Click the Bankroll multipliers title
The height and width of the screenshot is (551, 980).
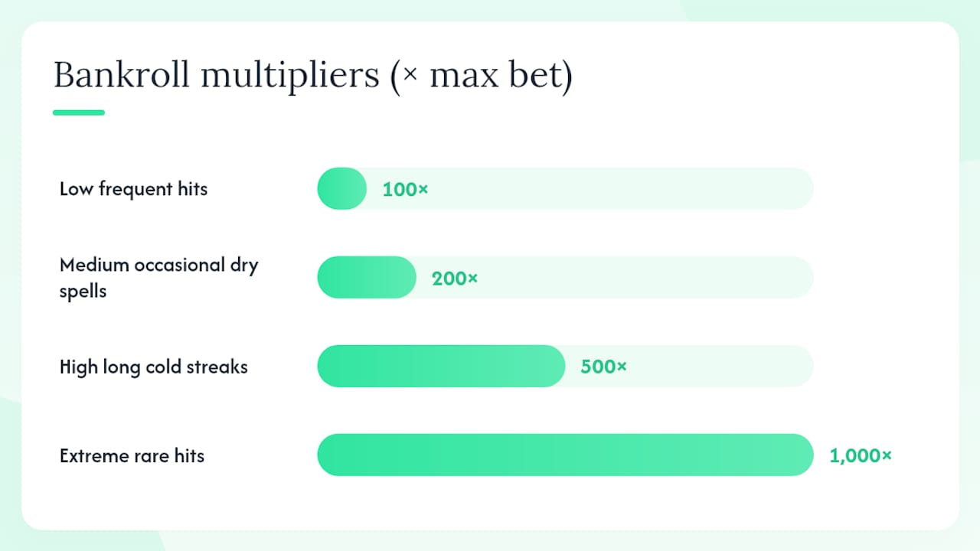pyautogui.click(x=312, y=77)
